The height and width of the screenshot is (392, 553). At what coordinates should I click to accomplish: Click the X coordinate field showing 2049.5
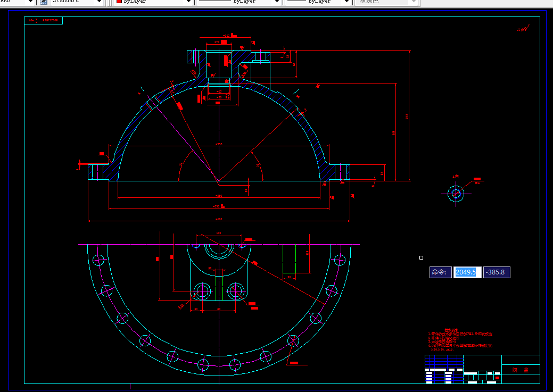[467, 272]
